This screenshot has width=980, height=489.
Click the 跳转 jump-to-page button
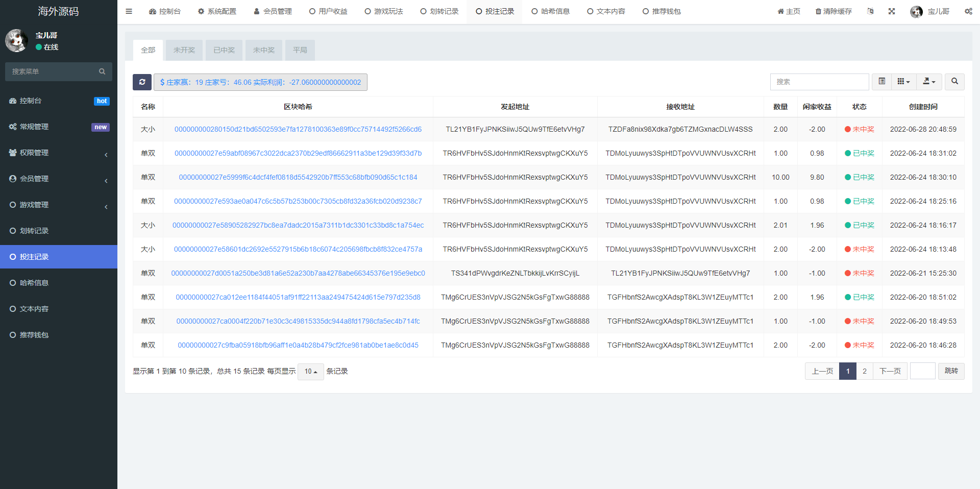pos(951,371)
